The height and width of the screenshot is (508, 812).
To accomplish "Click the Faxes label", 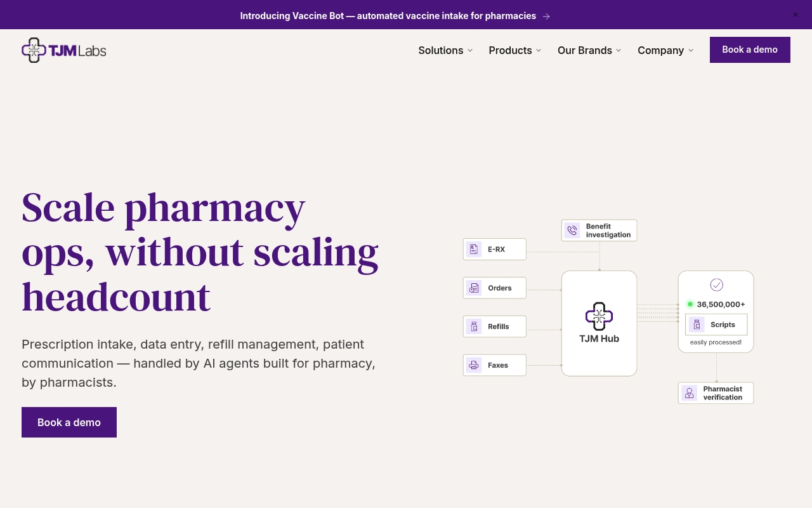I will (498, 365).
